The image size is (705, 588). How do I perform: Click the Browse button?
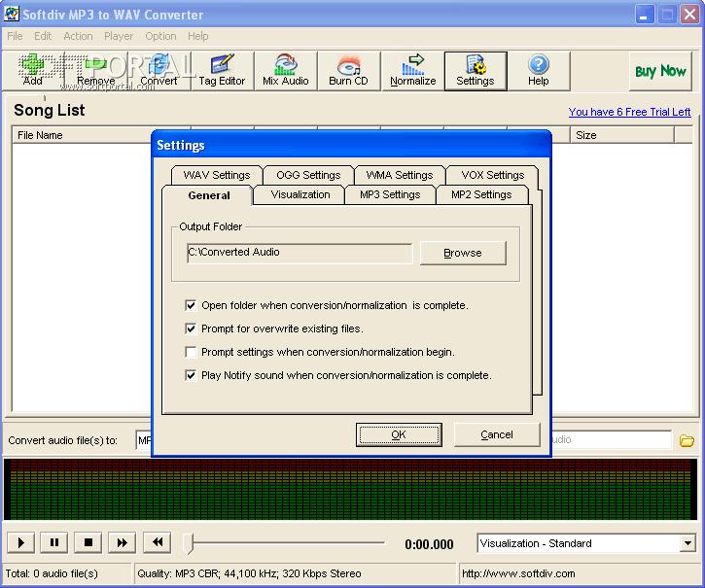click(463, 253)
